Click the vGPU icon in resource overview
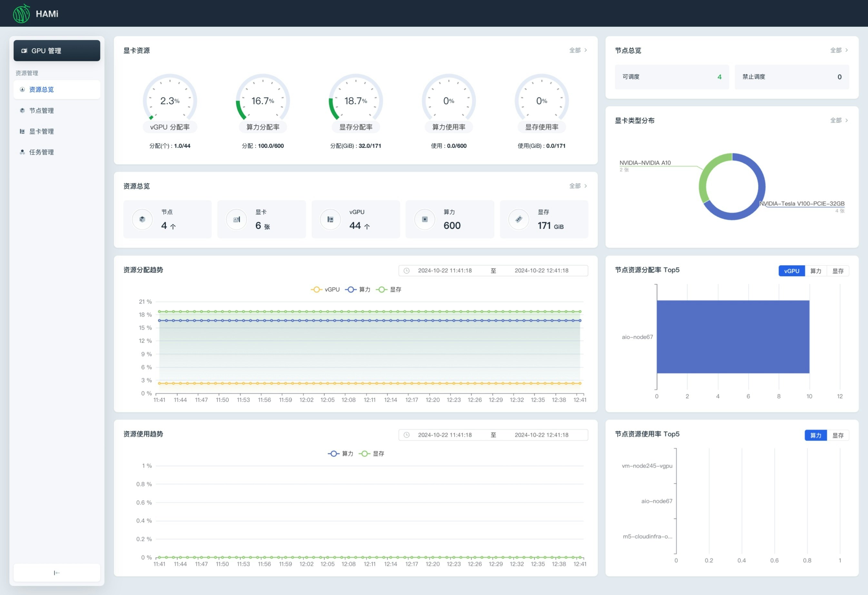868x595 pixels. [x=330, y=219]
